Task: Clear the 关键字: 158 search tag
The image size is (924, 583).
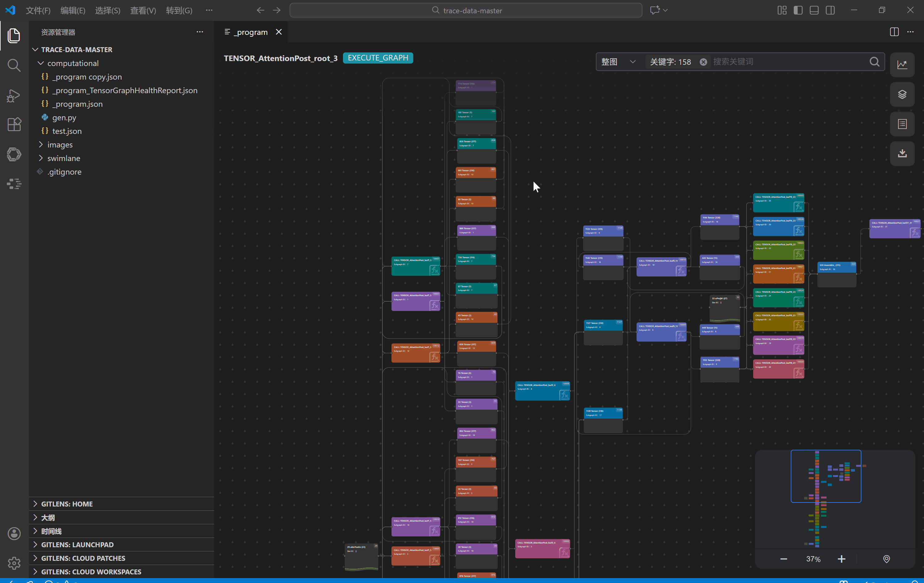Action: click(x=703, y=62)
